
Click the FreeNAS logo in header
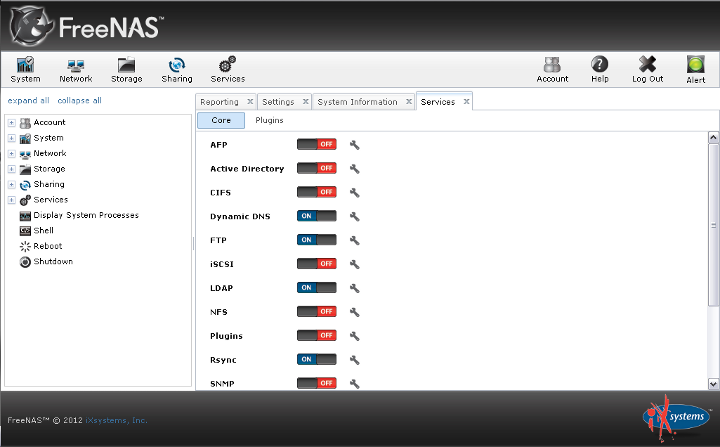pyautogui.click(x=87, y=26)
